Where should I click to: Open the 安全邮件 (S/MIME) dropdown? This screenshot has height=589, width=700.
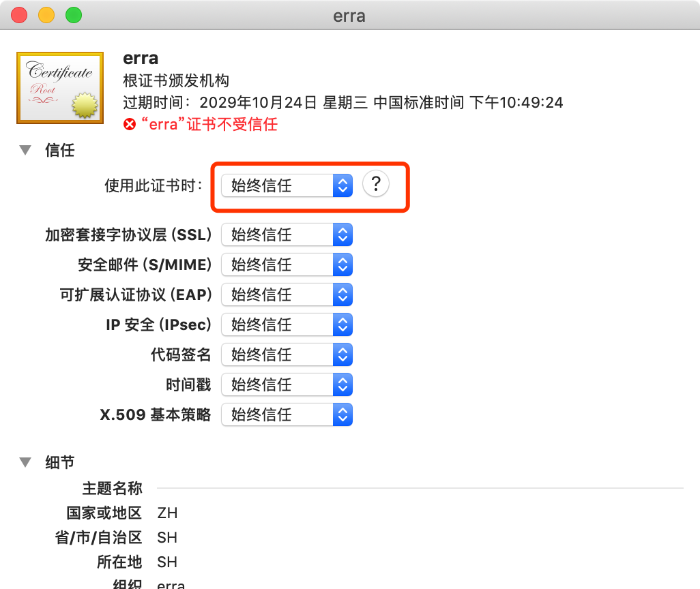[x=287, y=265]
